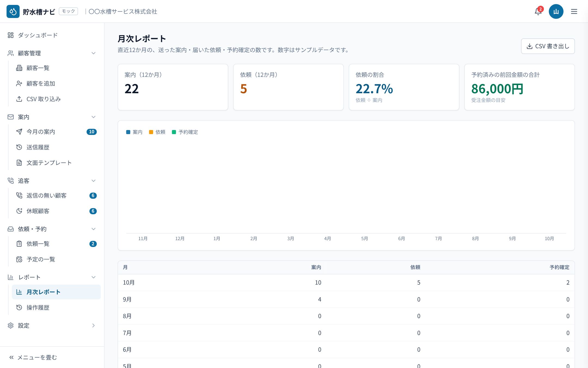Toggle the 案内 series in chart legend
This screenshot has height=368, width=588.
pos(134,132)
